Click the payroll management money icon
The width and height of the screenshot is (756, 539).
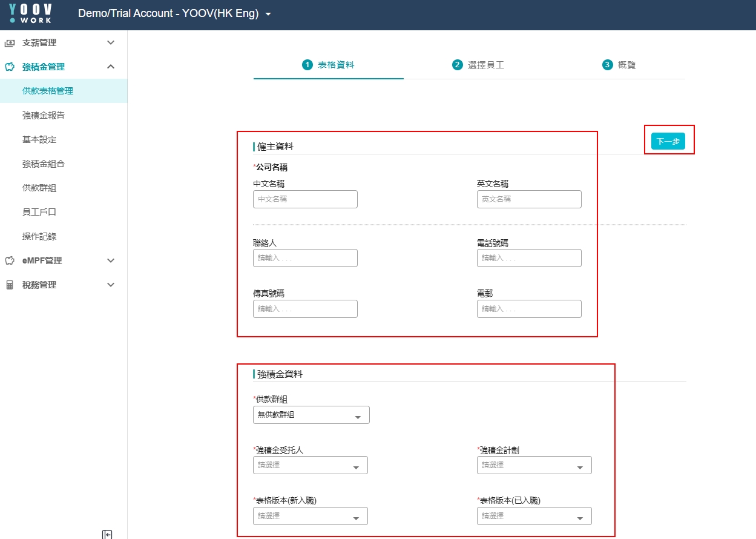(10, 43)
